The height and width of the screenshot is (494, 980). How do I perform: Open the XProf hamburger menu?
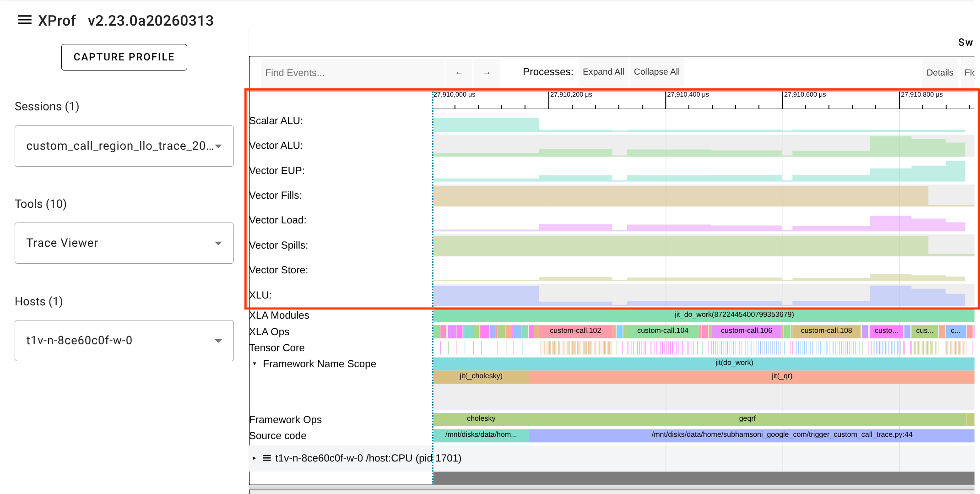point(25,20)
